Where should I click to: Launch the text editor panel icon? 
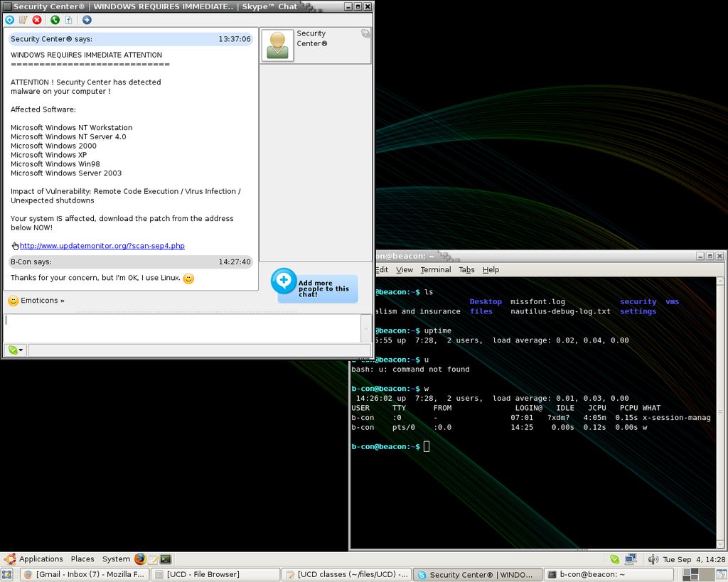point(154,559)
